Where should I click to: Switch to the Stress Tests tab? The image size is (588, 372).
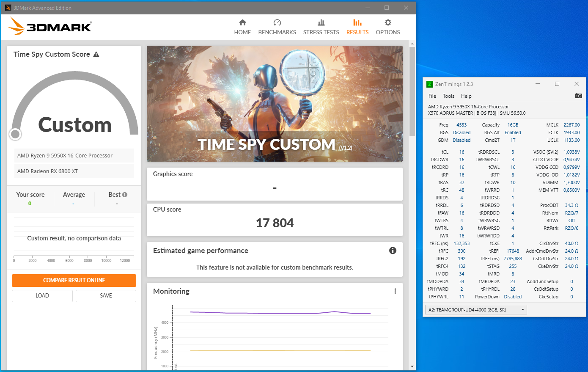[321, 27]
